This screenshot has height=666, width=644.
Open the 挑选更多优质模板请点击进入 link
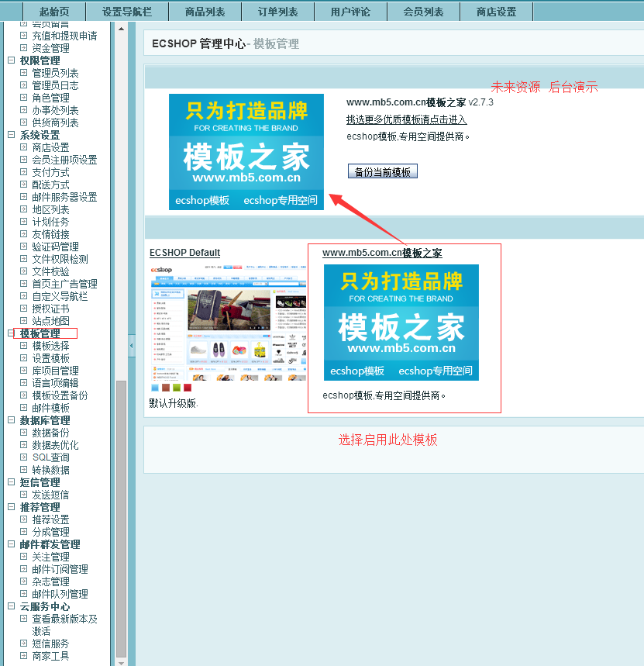(406, 119)
